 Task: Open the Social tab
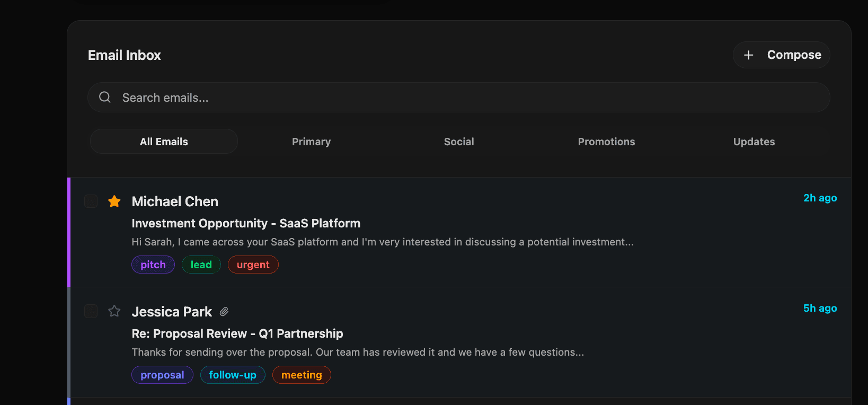(459, 142)
